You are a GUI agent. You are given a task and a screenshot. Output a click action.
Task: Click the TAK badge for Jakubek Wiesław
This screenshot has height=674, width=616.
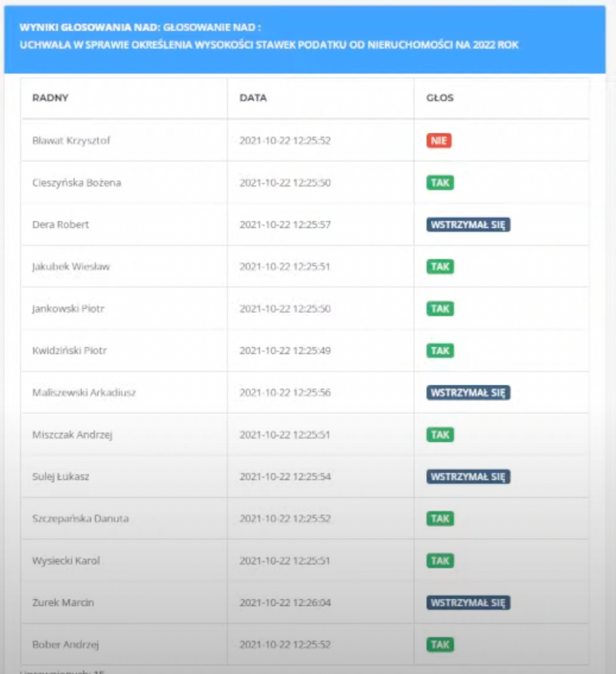pyautogui.click(x=440, y=267)
